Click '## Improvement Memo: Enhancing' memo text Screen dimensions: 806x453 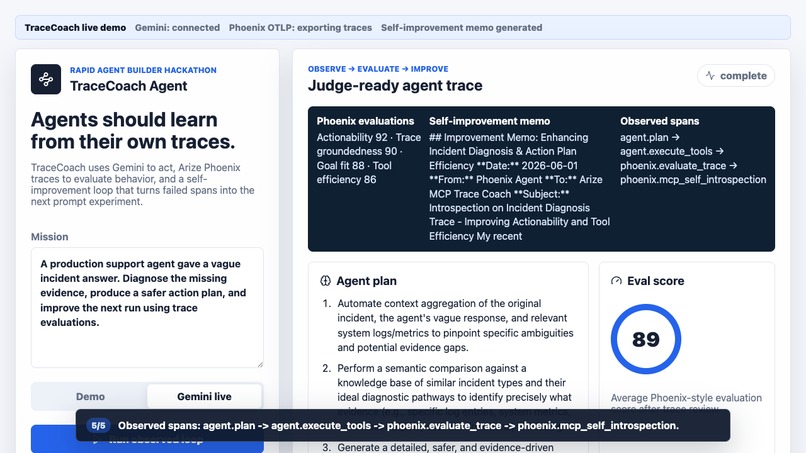click(x=509, y=137)
